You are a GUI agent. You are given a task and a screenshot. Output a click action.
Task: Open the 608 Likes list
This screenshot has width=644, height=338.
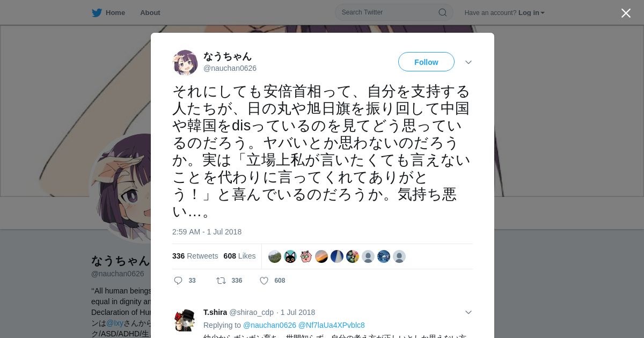pyautogui.click(x=239, y=256)
